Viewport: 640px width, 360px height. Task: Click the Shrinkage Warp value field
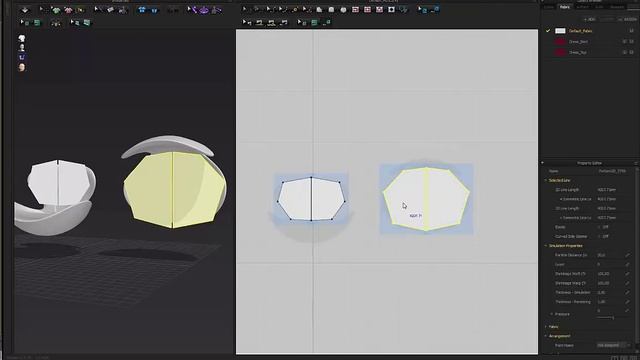pyautogui.click(x=609, y=283)
